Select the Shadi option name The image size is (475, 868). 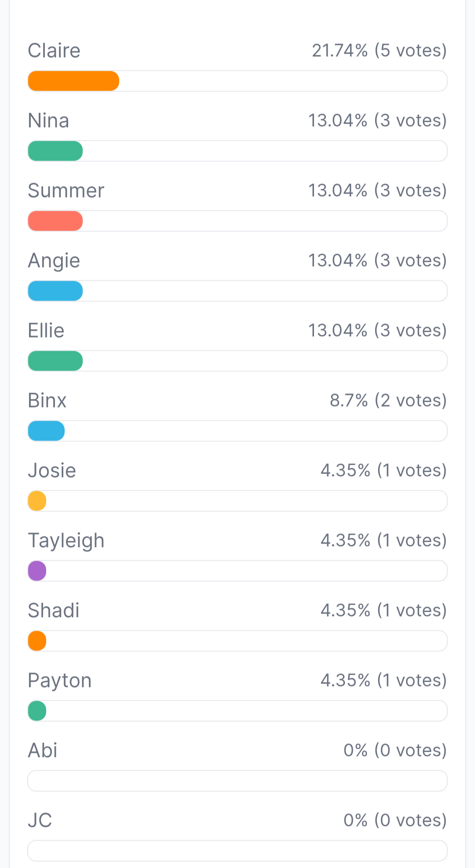point(54,611)
